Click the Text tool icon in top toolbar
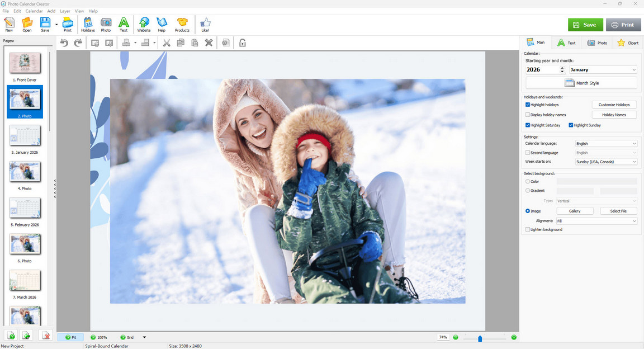Image resolution: width=644 pixels, height=349 pixels. [124, 24]
